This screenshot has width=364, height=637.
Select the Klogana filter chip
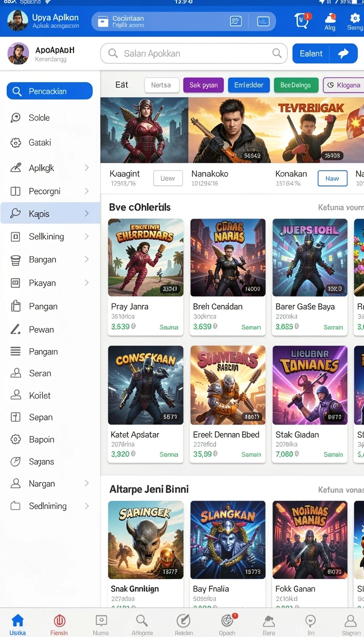pos(344,85)
